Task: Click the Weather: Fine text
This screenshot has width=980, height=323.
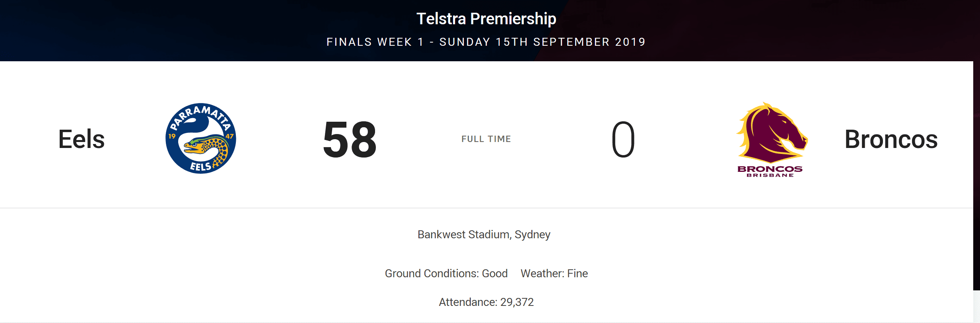Action: [x=554, y=274]
